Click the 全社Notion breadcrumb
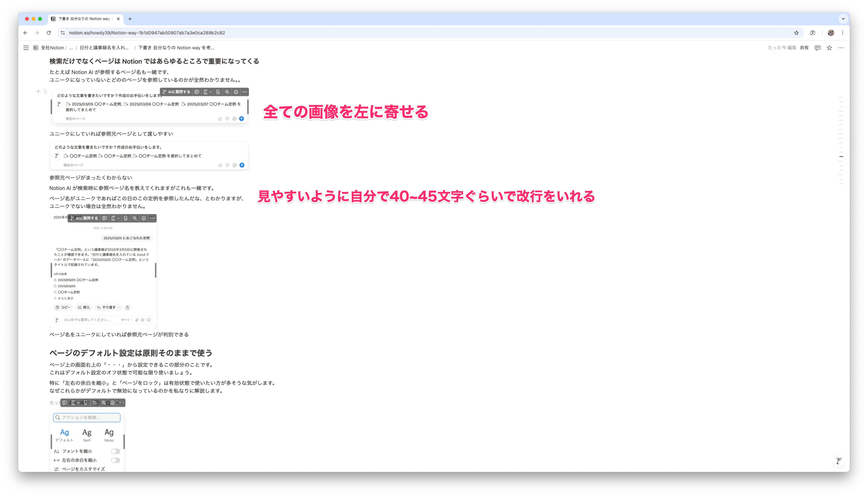The width and height of the screenshot is (868, 496). (x=49, y=48)
